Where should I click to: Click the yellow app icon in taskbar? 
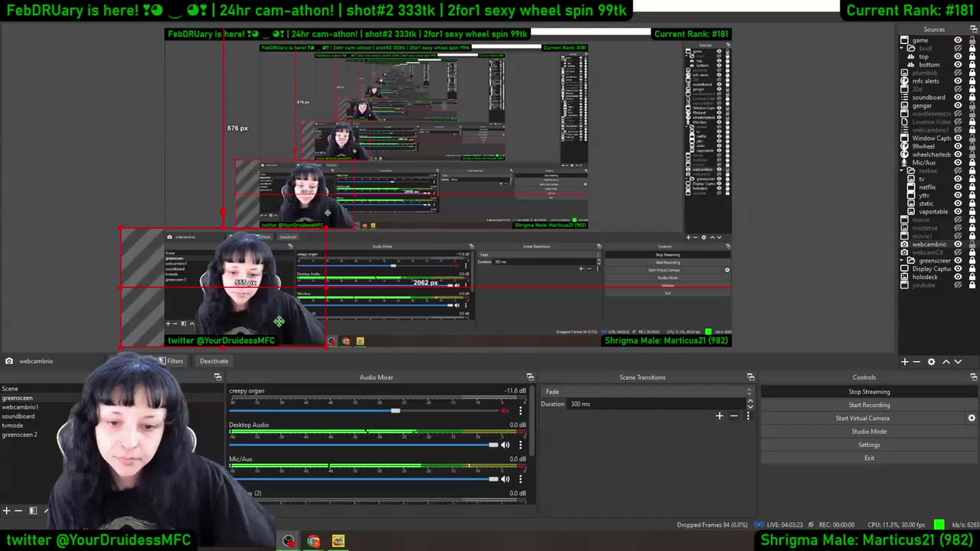[338, 541]
